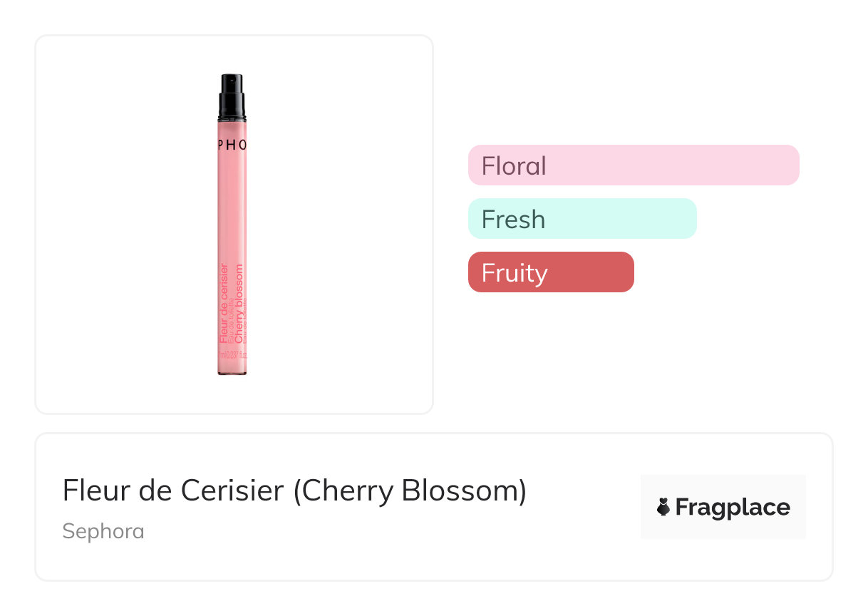The image size is (868, 616).
Task: Click the black spray cap of the bottle
Action: click(232, 93)
